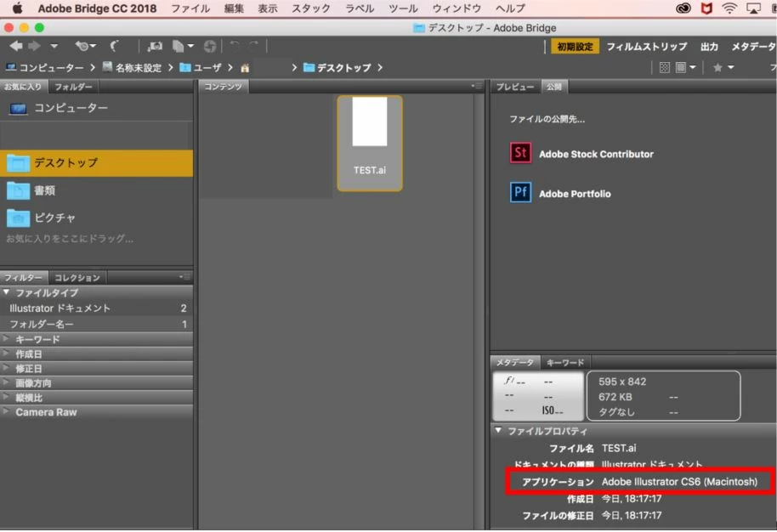The image size is (777, 532).
Task: Click the Content panel vertical scrollbar
Action: click(479, 311)
